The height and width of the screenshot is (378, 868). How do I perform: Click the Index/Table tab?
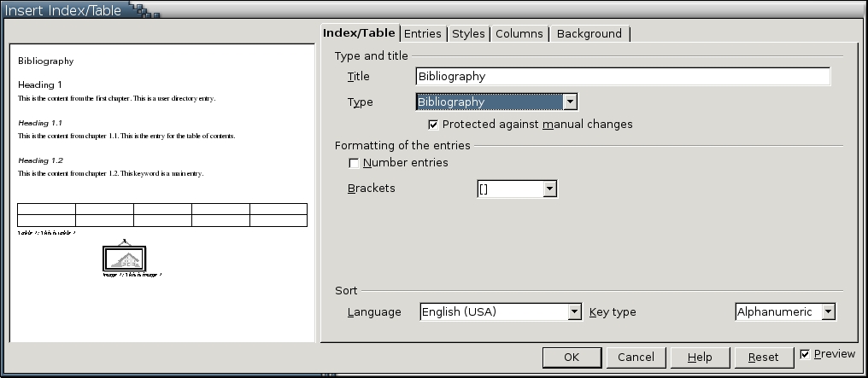tap(359, 33)
